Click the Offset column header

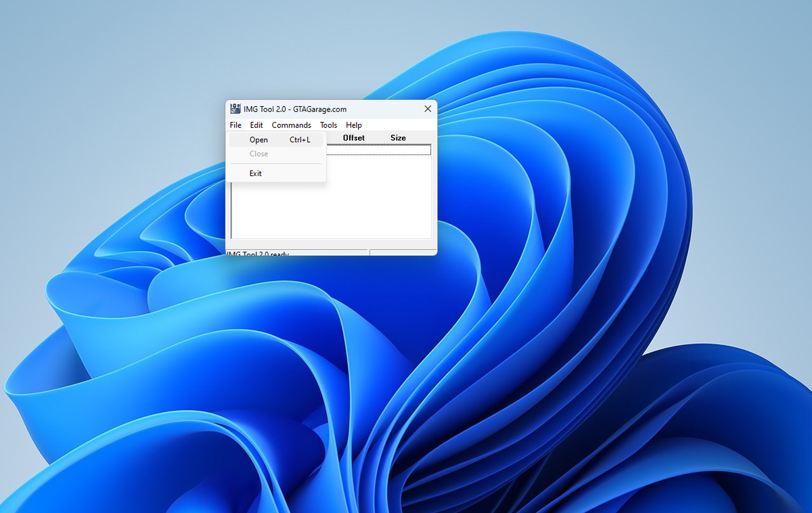354,138
